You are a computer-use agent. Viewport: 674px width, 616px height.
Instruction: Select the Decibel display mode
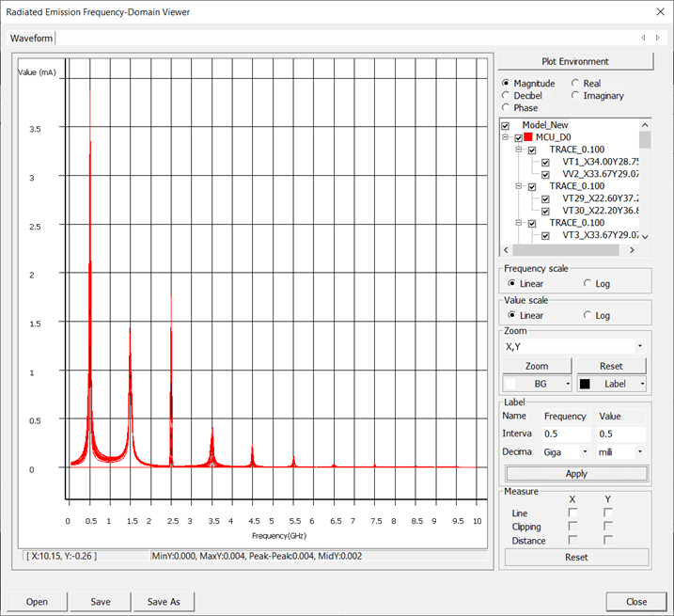tap(507, 96)
